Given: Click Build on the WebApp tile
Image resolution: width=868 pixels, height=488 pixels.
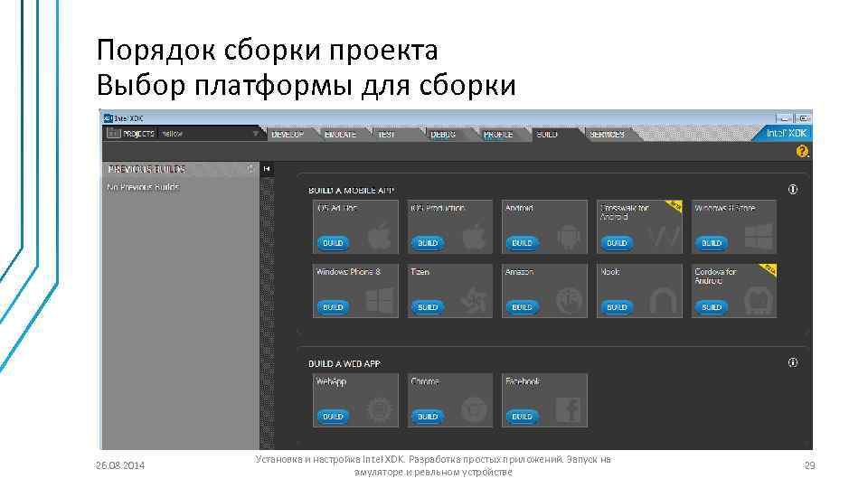Looking at the screenshot, I should point(333,416).
